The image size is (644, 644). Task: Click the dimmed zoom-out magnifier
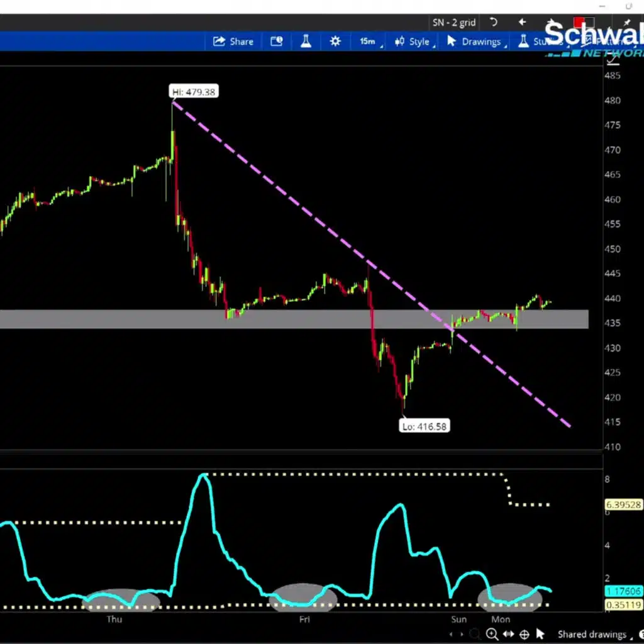tap(475, 634)
